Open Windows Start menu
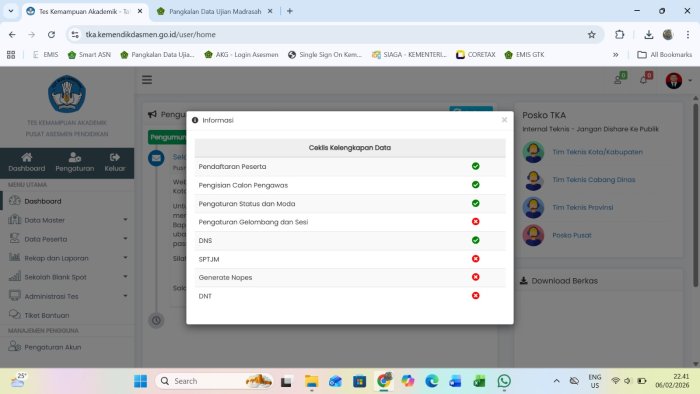This screenshot has height=394, width=700. tap(140, 381)
